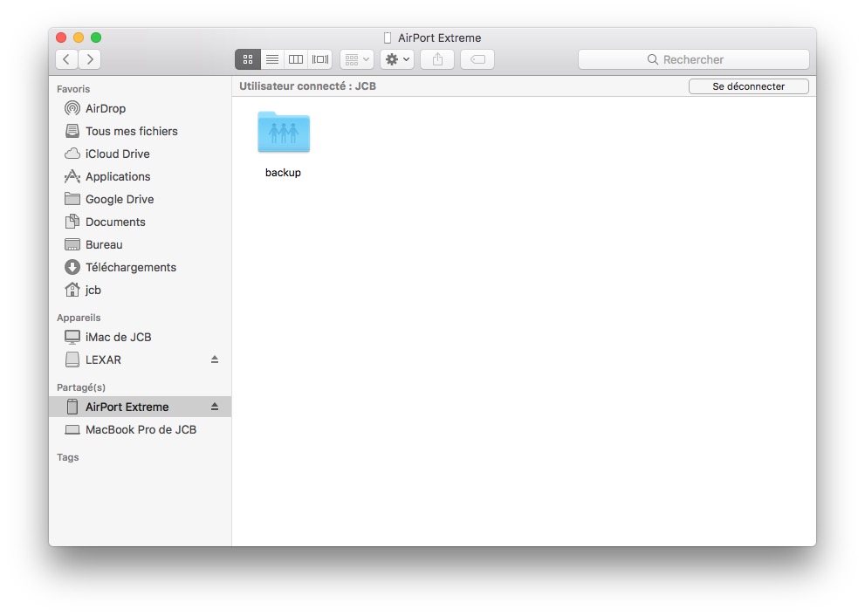This screenshot has width=865, height=616.
Task: Open the gear Action menu
Action: click(x=397, y=59)
